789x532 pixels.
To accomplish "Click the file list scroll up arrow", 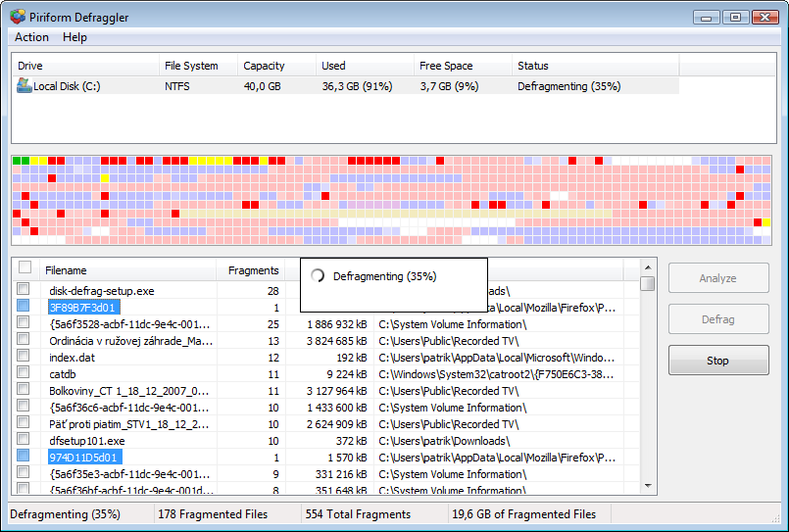I will tap(648, 267).
